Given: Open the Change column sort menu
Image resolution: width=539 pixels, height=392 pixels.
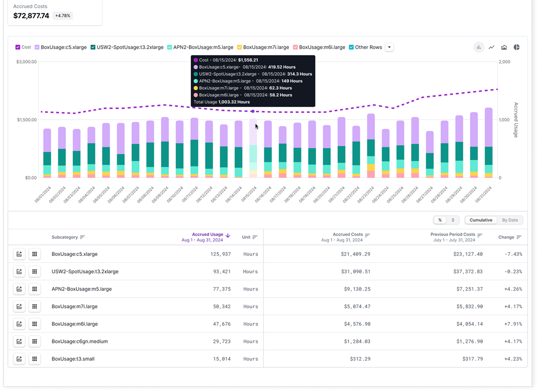Looking at the screenshot, I should pos(519,237).
